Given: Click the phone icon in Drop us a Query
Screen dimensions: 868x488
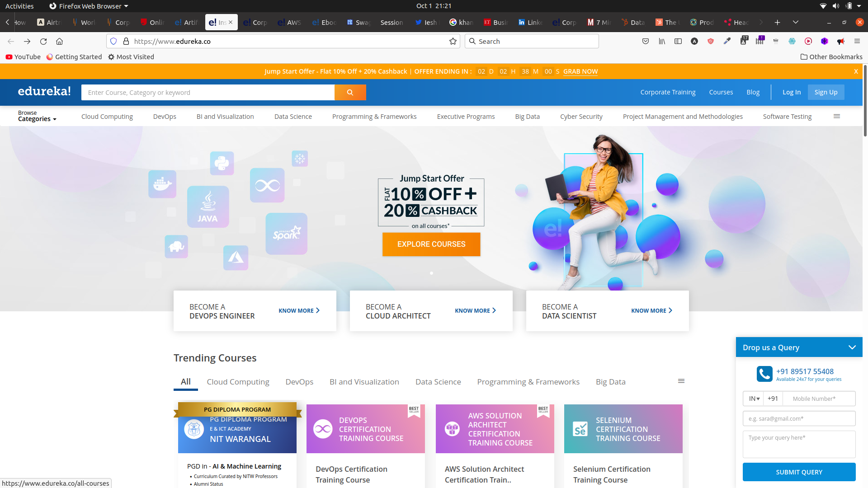Looking at the screenshot, I should pos(764,374).
